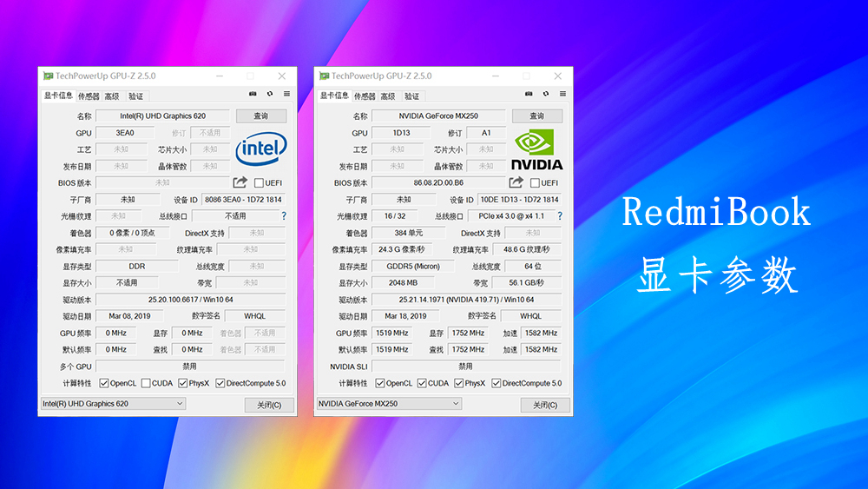Image resolution: width=868 pixels, height=489 pixels.
Task: Click the GPU field showing 3EA0
Action: (125, 133)
